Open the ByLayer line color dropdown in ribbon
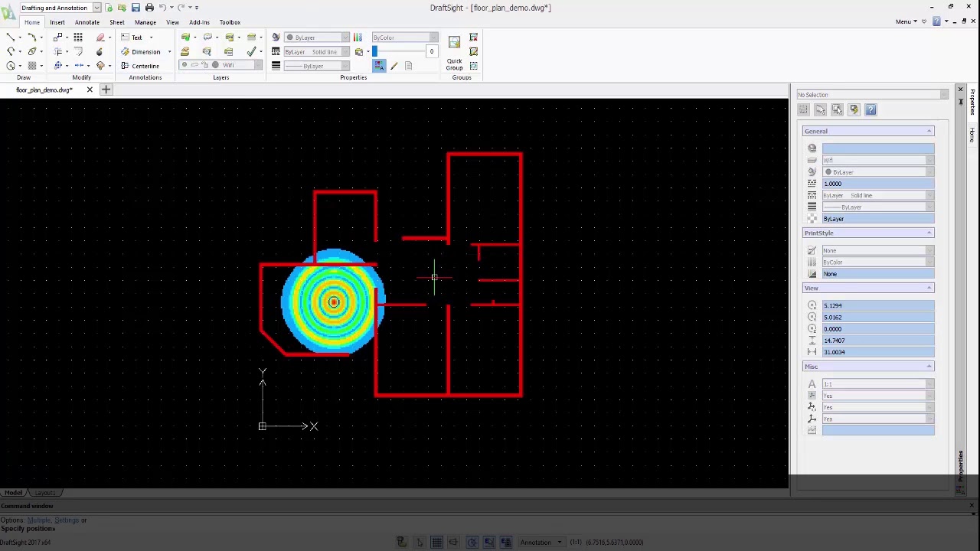 coord(317,37)
